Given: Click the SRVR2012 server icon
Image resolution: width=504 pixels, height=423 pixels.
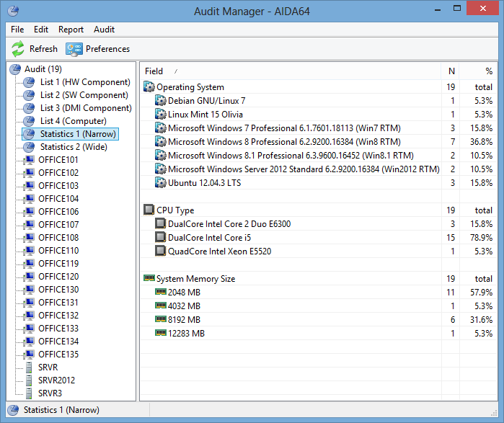Looking at the screenshot, I should 28,380.
